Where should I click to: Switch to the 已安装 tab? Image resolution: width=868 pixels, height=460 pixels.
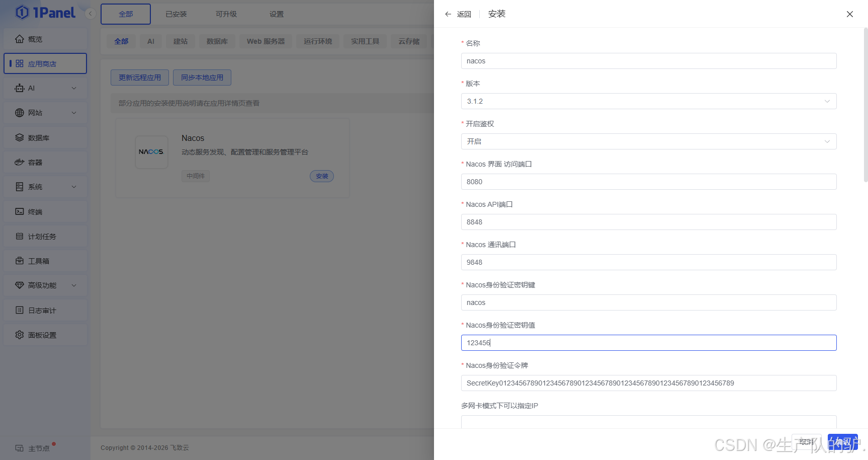click(176, 14)
